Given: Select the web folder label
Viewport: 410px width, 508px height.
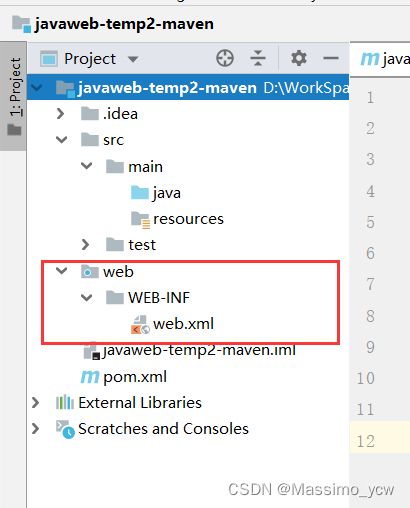Looking at the screenshot, I should 118,272.
